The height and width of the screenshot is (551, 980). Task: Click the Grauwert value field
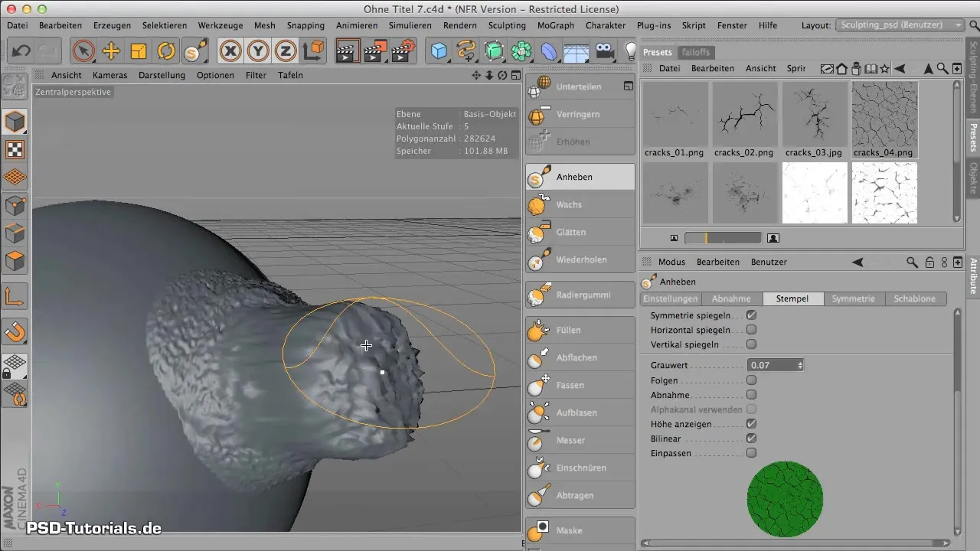[772, 365]
